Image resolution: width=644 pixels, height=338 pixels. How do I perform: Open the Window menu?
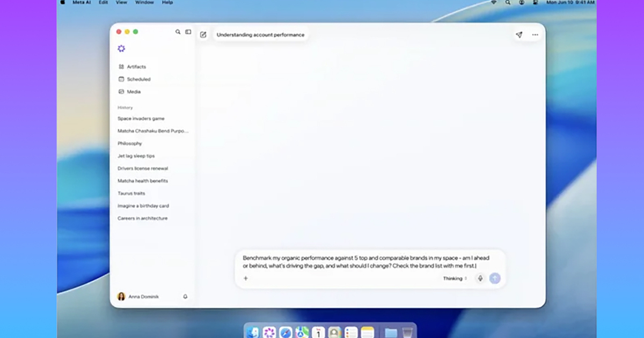pyautogui.click(x=144, y=3)
